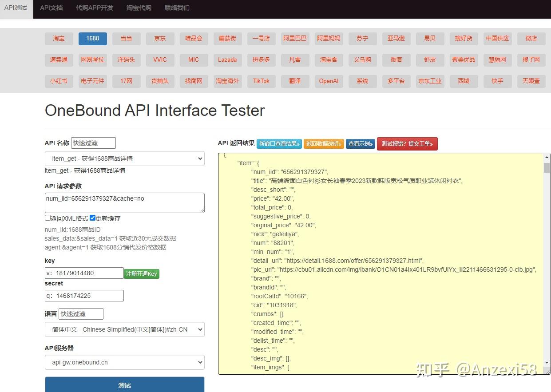The height and width of the screenshot is (392, 551).
Task: Open the API文档 menu item
Action: pyautogui.click(x=51, y=8)
